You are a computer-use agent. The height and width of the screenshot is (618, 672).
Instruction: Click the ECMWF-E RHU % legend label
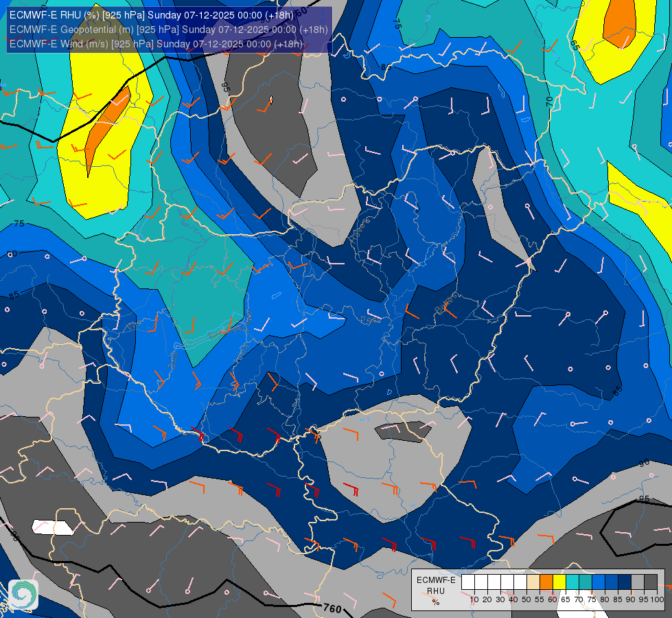(436, 591)
